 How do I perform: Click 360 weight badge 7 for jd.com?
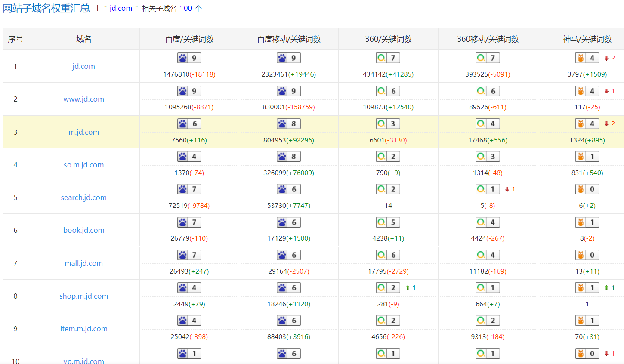(388, 58)
